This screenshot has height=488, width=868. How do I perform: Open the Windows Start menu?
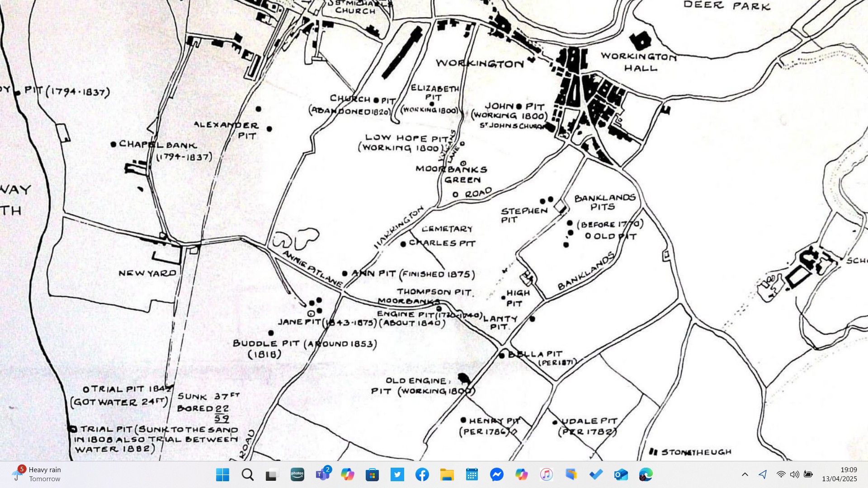pyautogui.click(x=222, y=474)
